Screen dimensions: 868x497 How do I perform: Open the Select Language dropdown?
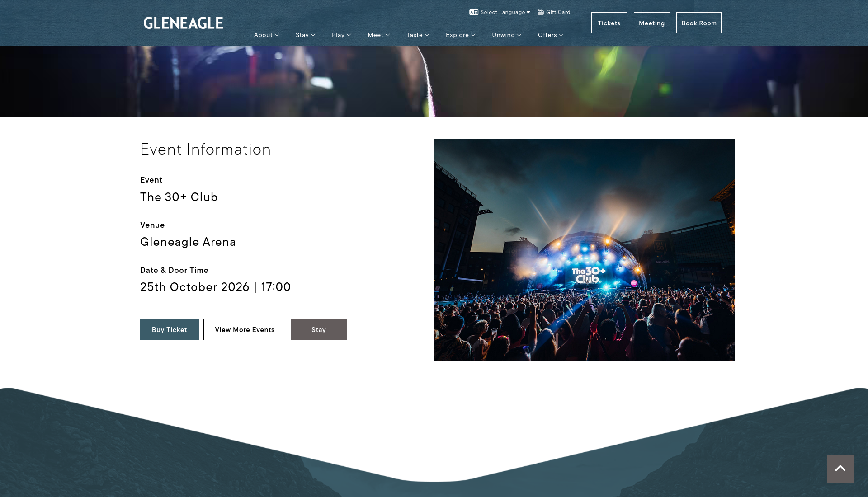(x=505, y=12)
